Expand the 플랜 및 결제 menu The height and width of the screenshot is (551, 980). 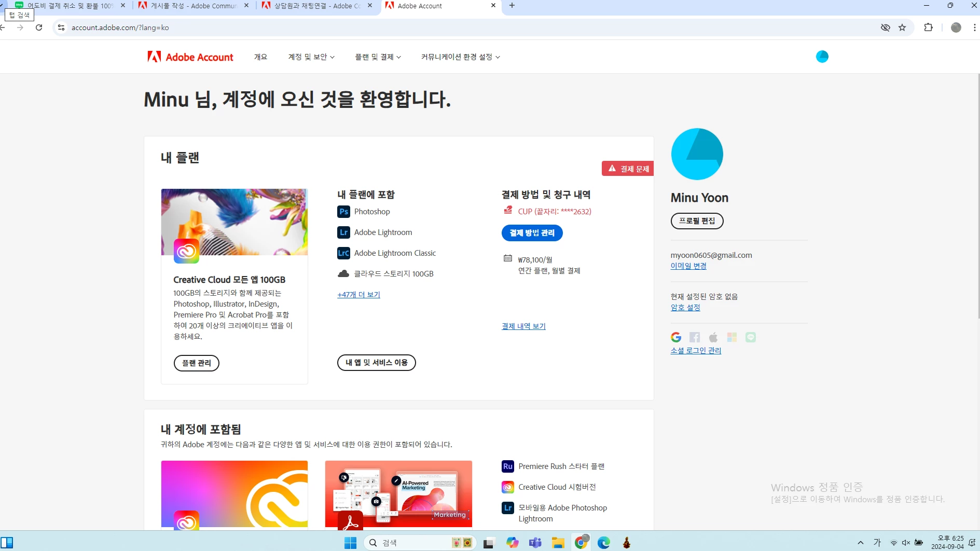point(378,57)
